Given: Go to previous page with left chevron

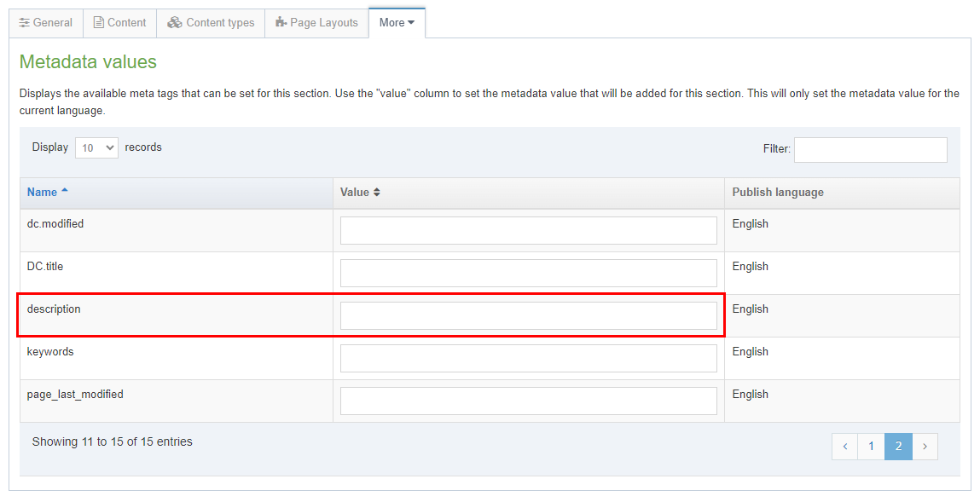Looking at the screenshot, I should pos(845,447).
